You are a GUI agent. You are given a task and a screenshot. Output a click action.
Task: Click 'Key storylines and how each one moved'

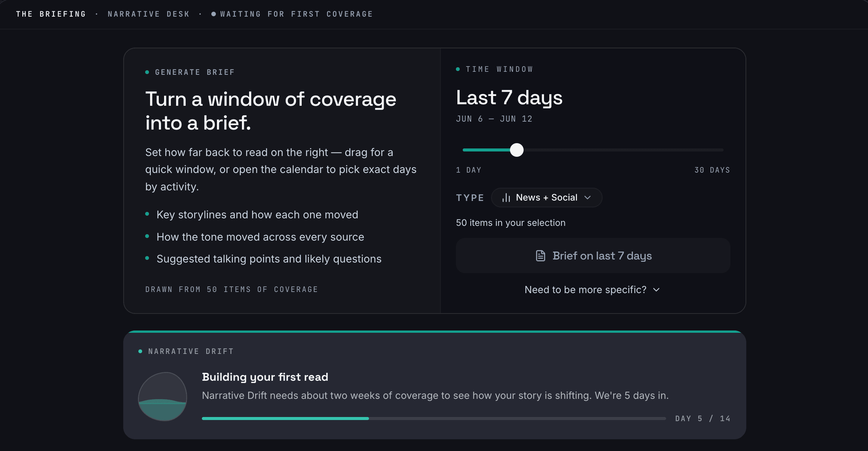click(257, 215)
